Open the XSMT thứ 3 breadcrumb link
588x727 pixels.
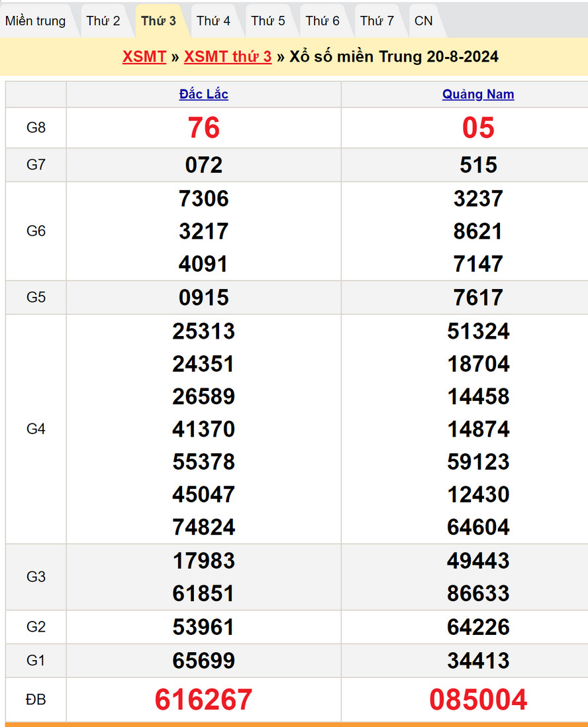(x=228, y=57)
